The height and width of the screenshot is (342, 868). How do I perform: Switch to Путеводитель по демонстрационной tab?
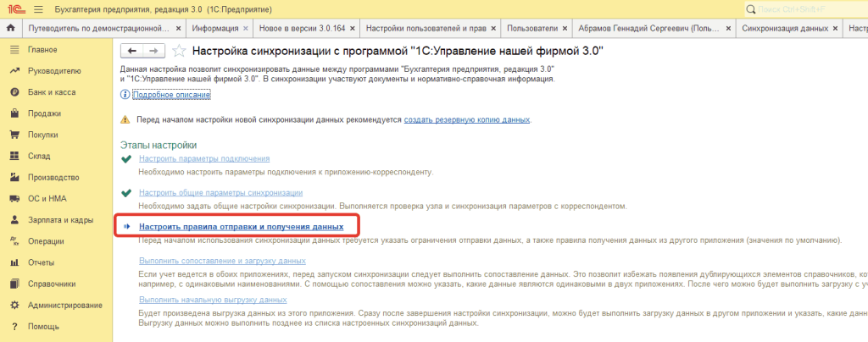98,28
